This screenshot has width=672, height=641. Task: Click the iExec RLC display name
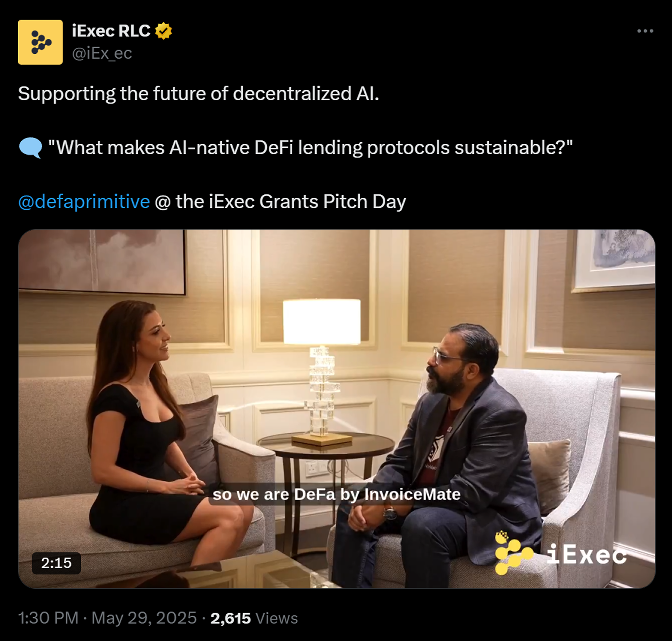point(111,31)
